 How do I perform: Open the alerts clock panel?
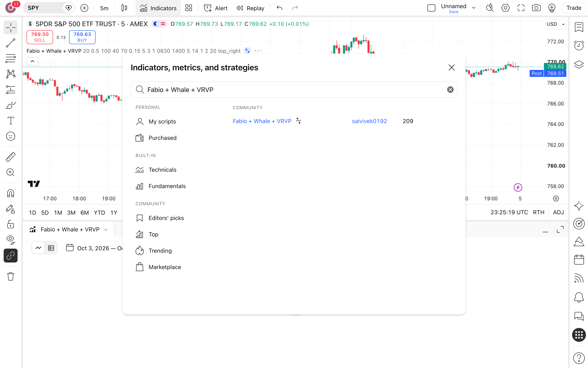click(579, 46)
